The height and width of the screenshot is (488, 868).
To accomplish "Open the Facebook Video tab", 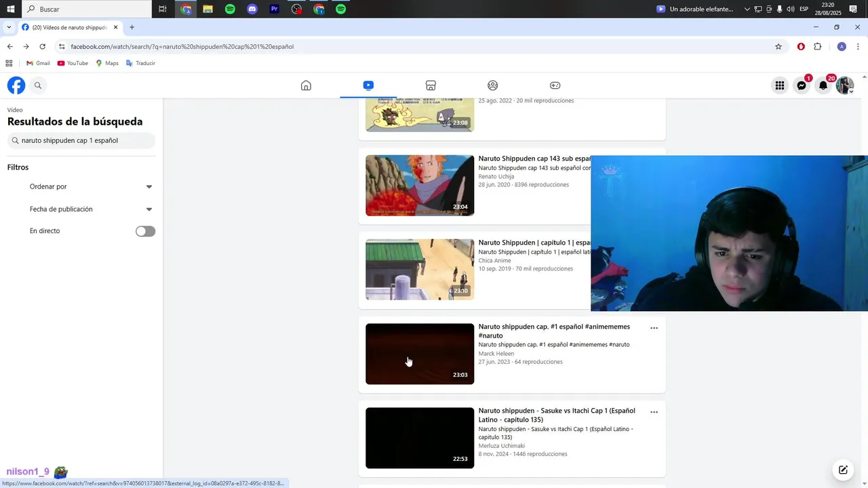I will tap(368, 85).
